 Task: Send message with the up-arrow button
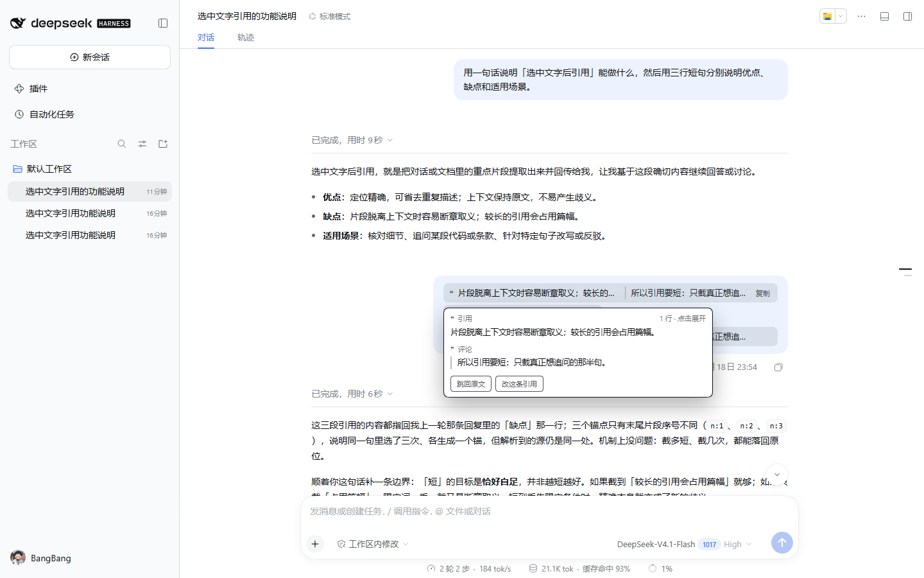click(x=782, y=543)
